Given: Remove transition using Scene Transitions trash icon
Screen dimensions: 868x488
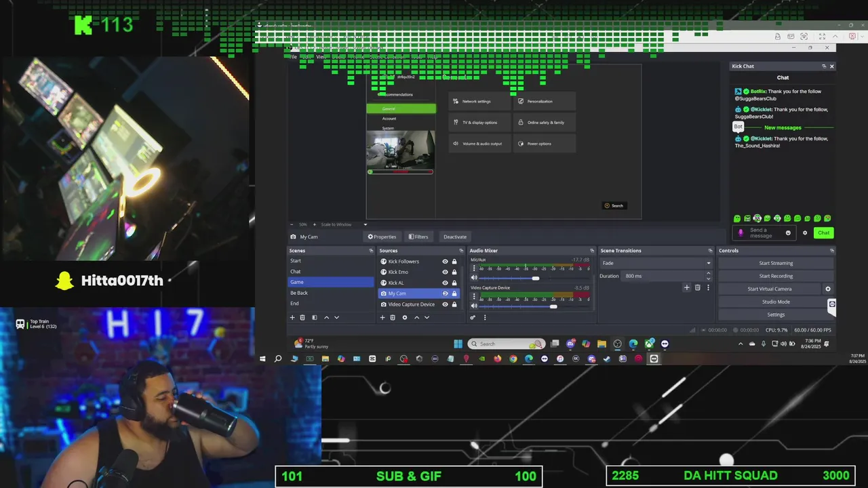Looking at the screenshot, I should click(x=697, y=287).
